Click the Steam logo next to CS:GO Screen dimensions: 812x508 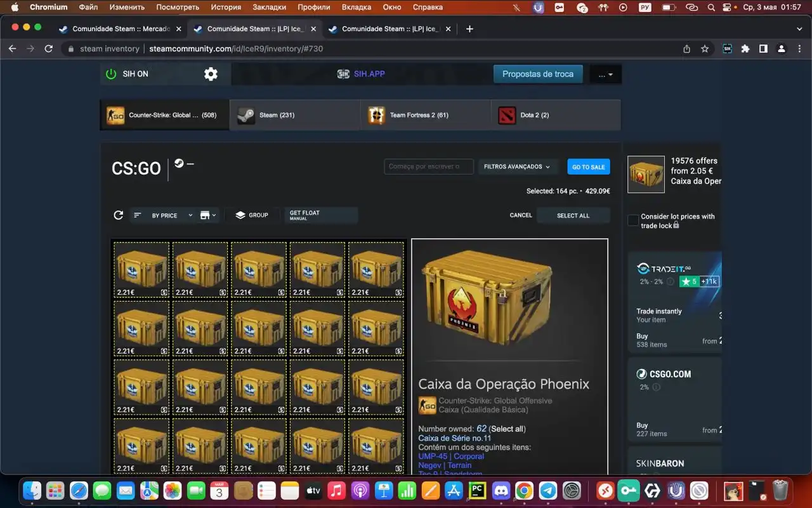pyautogui.click(x=180, y=163)
